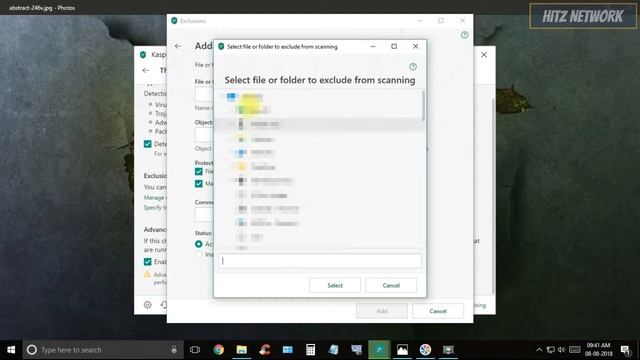Screen dimensions: 640x360
Task: Click Cancel in the Exclusions window
Action: click(438, 311)
